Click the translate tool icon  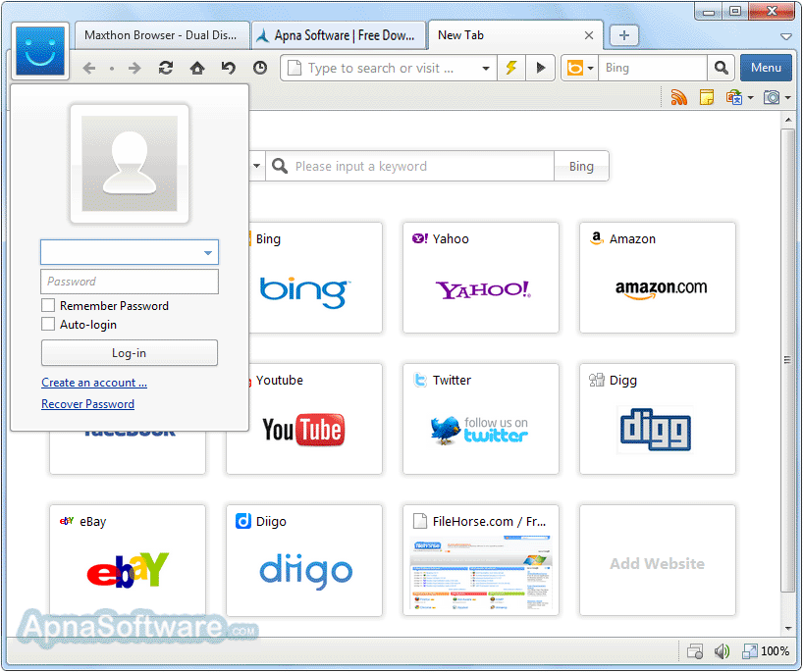pyautogui.click(x=734, y=97)
